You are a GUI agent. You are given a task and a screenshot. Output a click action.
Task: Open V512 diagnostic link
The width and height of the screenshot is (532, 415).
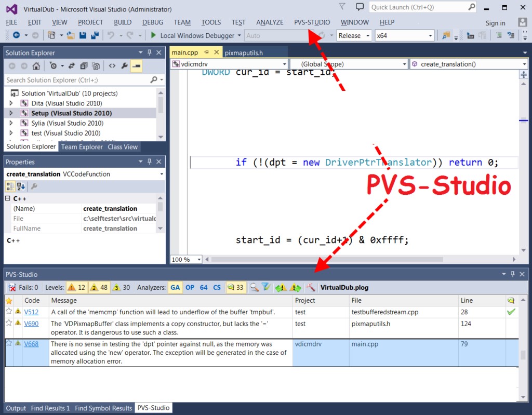coord(31,312)
